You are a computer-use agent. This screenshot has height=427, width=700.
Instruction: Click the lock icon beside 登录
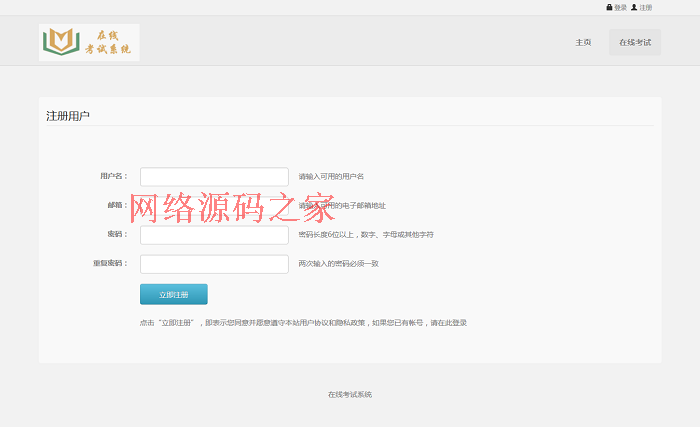tap(609, 7)
